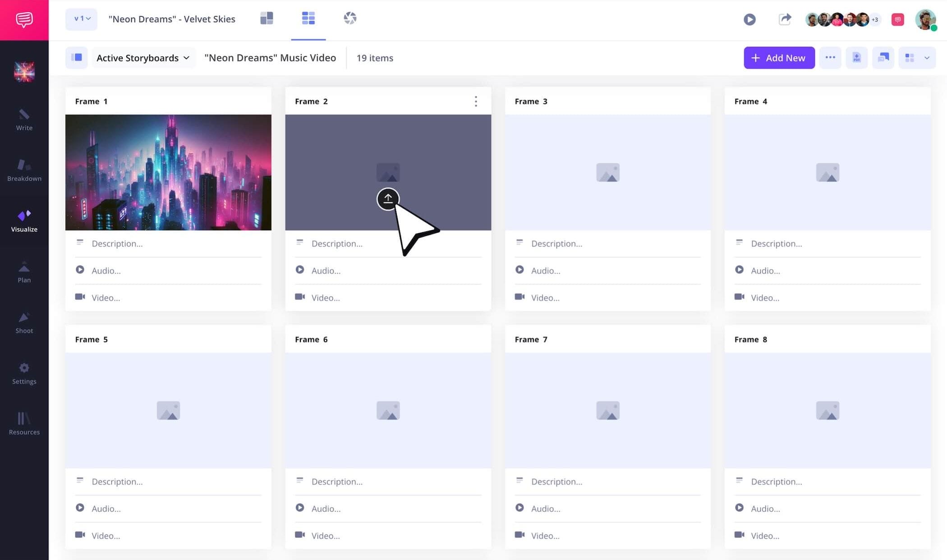Click the share icon in the top bar

785,19
